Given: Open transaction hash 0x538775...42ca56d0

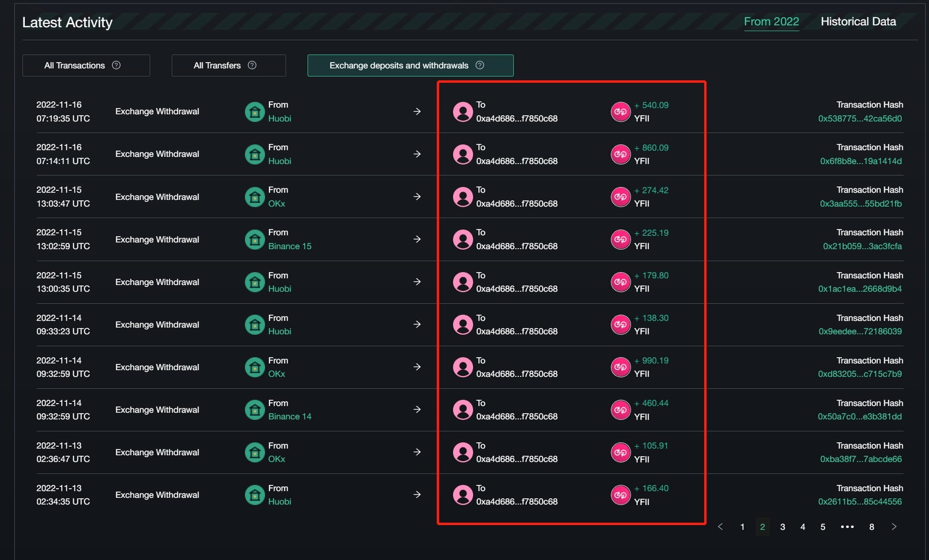Looking at the screenshot, I should 860,119.
